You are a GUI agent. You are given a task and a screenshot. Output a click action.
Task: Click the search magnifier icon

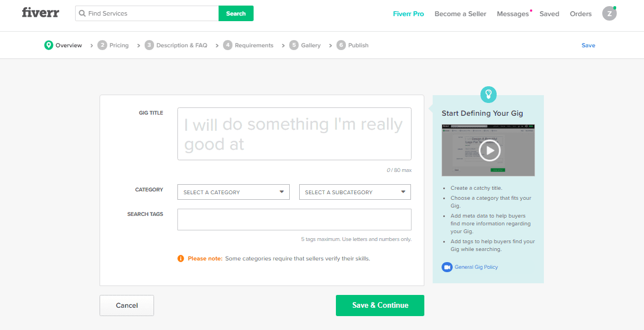(x=82, y=13)
